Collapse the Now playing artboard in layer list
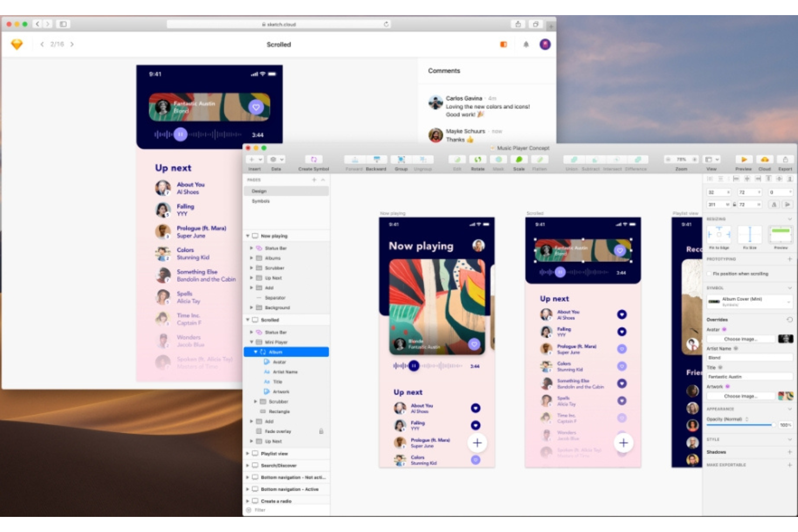Screen dimensions: 798x532 248,236
